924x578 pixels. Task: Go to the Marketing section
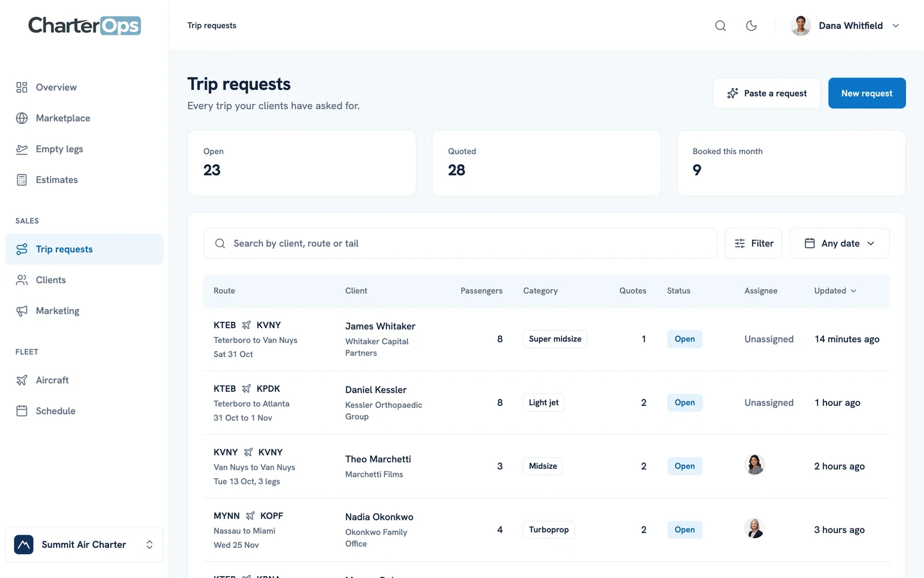[84, 311]
